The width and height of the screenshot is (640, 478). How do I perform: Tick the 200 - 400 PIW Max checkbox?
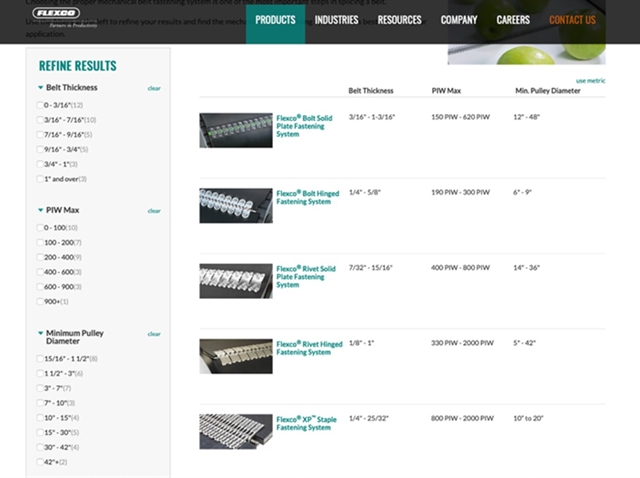pyautogui.click(x=40, y=257)
